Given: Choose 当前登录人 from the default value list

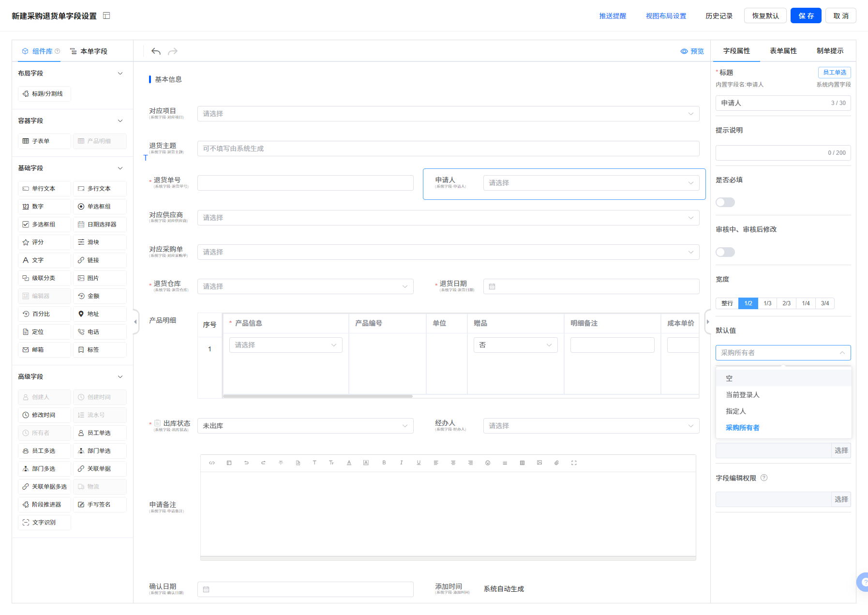Looking at the screenshot, I should (742, 395).
